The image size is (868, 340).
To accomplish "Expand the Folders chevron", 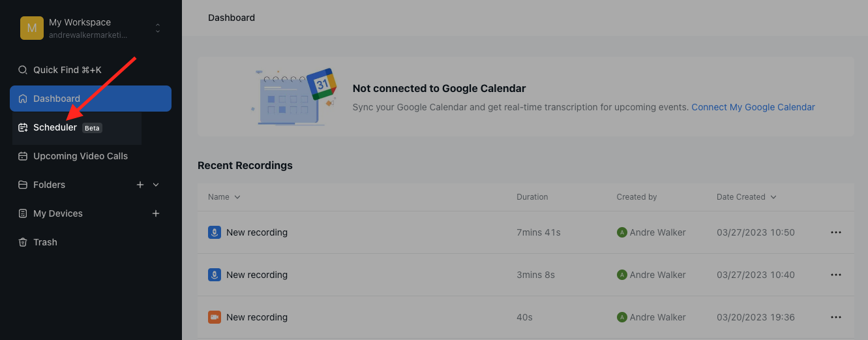I will point(156,185).
